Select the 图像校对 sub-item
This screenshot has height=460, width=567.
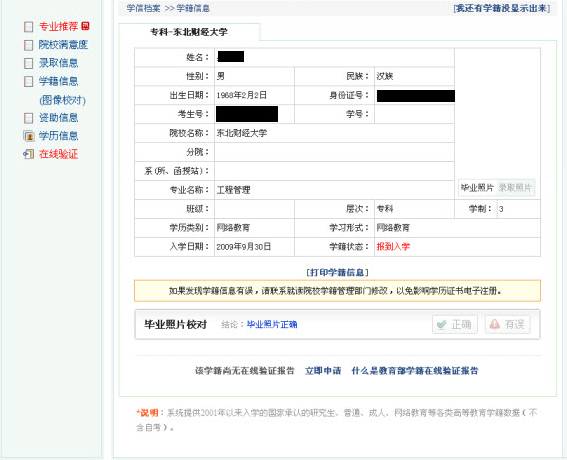63,100
